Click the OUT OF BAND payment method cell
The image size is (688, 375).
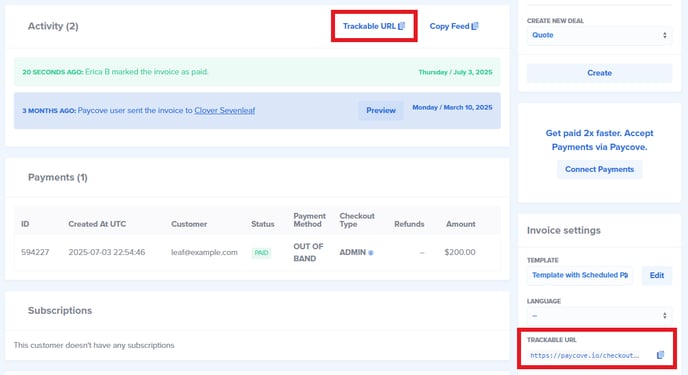pos(308,252)
